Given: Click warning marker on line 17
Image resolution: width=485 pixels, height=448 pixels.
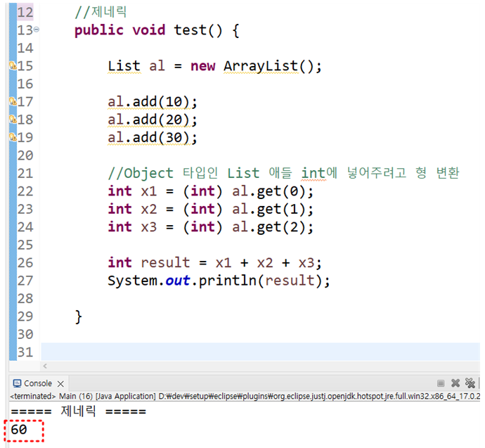Looking at the screenshot, I should [13, 101].
